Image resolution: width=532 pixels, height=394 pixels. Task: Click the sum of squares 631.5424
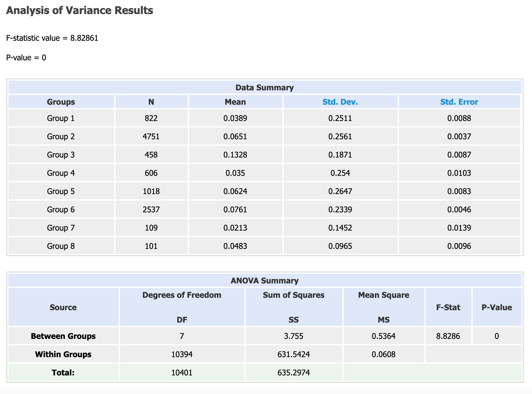coord(294,354)
